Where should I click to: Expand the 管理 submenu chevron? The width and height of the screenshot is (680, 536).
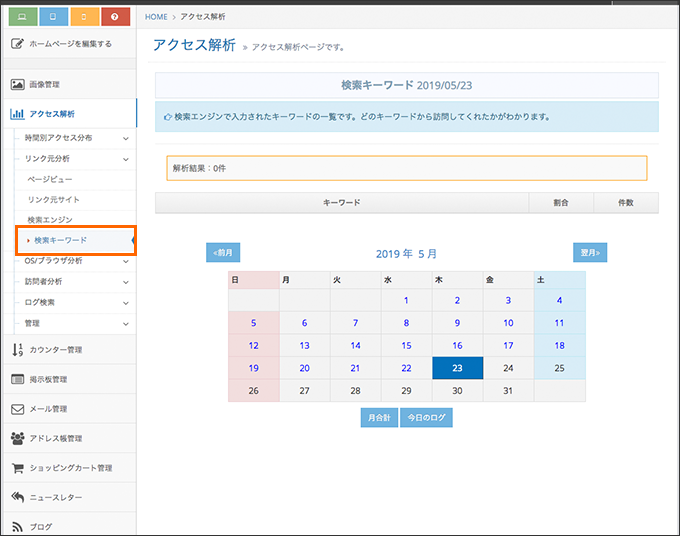click(126, 324)
